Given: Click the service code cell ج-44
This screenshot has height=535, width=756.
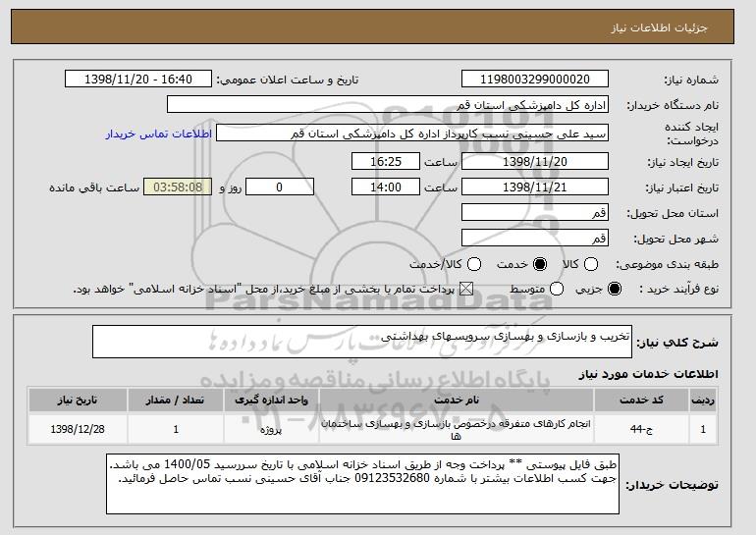Looking at the screenshot, I should tap(641, 429).
